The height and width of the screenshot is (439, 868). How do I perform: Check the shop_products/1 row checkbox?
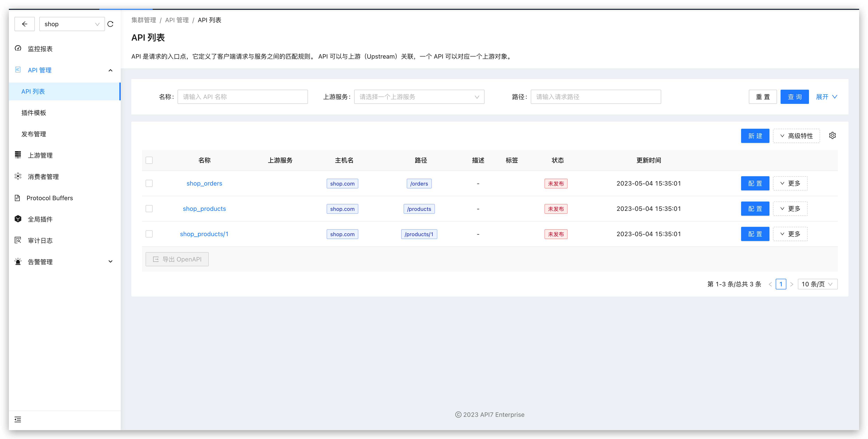pyautogui.click(x=149, y=234)
